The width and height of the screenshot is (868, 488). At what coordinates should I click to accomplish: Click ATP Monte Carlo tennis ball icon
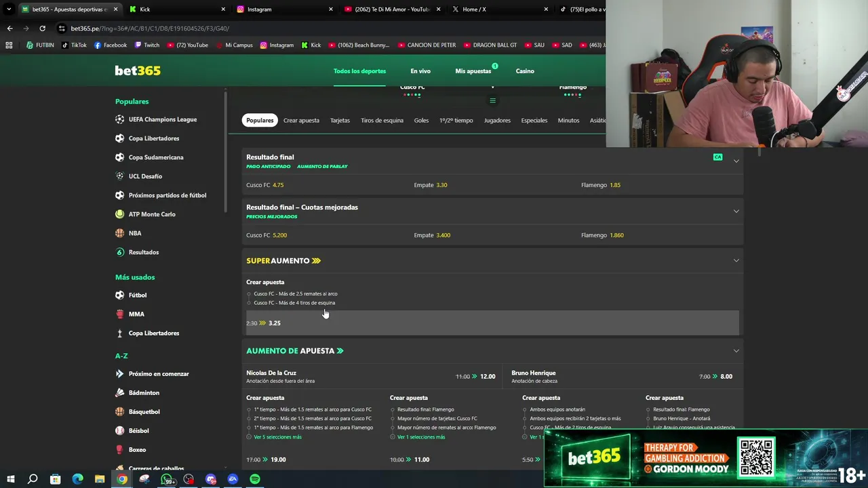coord(120,214)
